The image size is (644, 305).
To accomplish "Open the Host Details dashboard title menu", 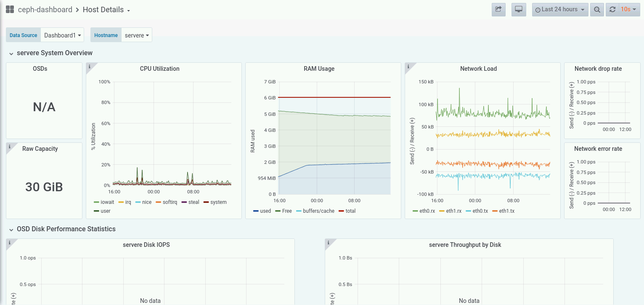I will click(x=106, y=10).
